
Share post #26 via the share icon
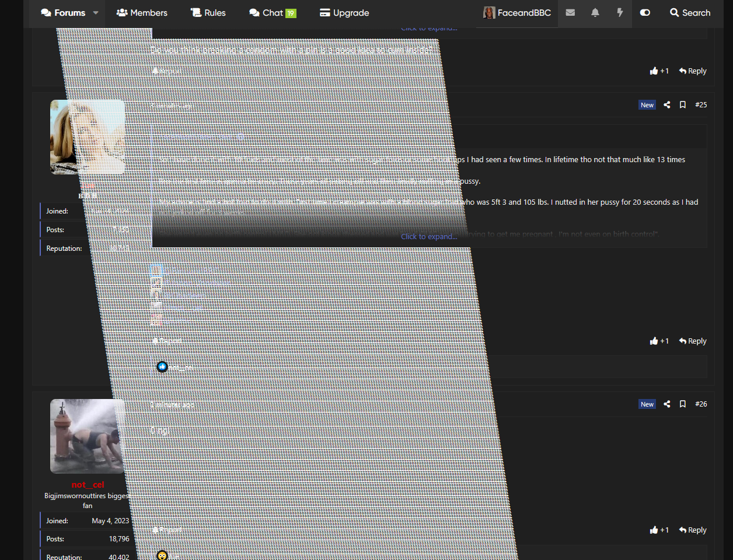666,404
